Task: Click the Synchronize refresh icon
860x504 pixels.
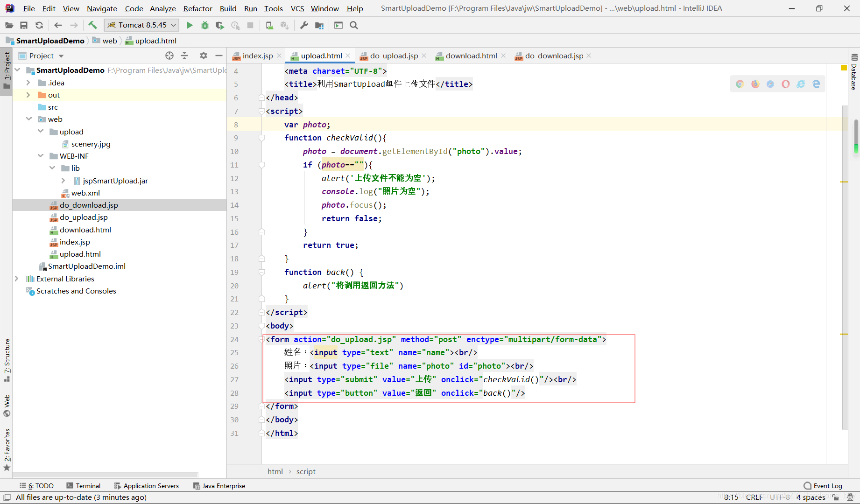Action: point(39,25)
